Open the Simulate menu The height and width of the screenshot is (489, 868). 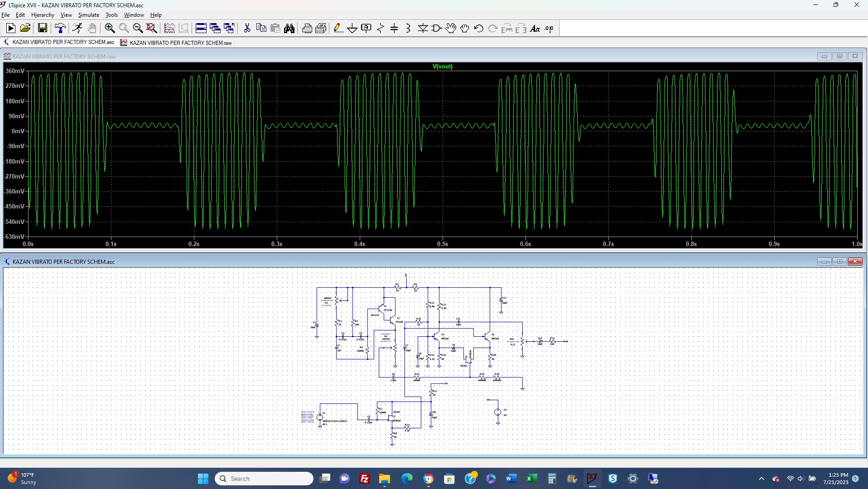pos(88,15)
